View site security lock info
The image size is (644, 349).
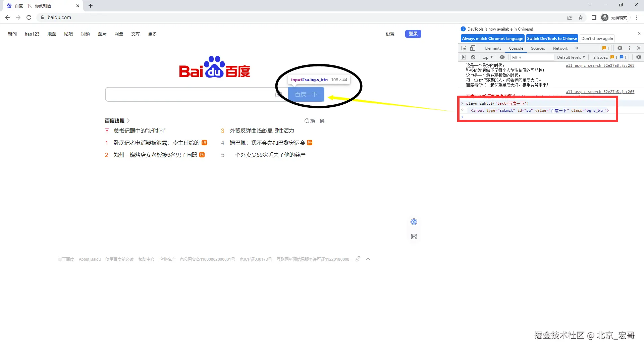(x=42, y=17)
